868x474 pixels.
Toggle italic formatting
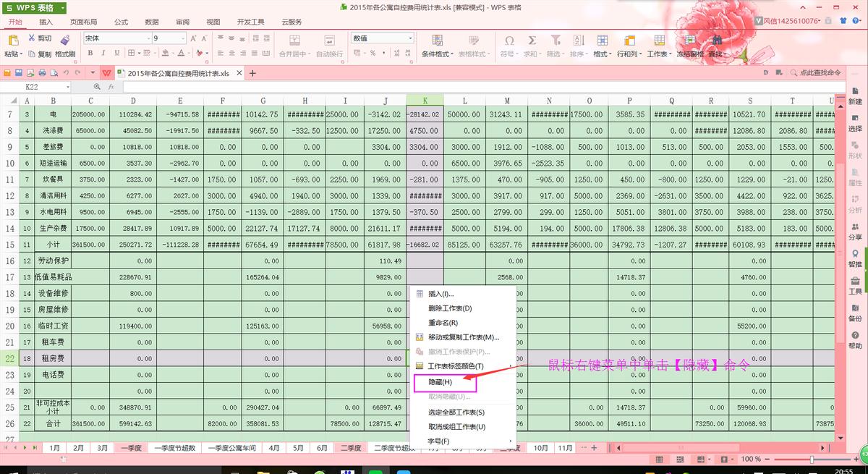(103, 52)
